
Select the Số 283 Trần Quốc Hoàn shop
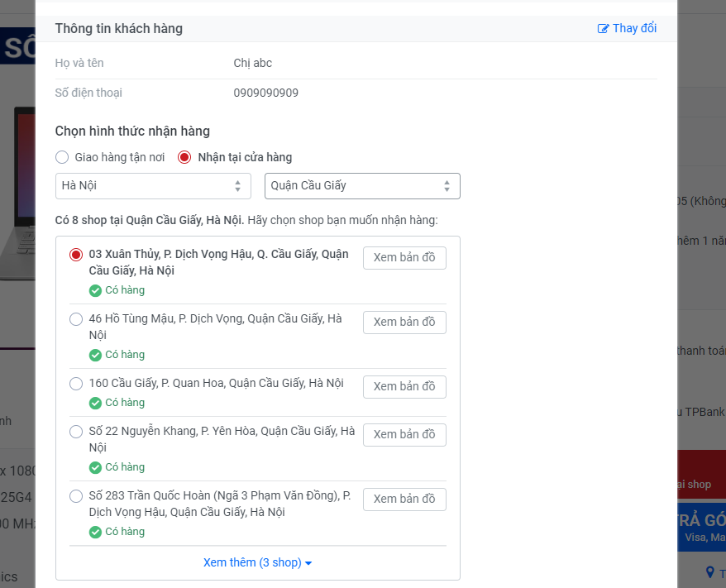point(76,496)
